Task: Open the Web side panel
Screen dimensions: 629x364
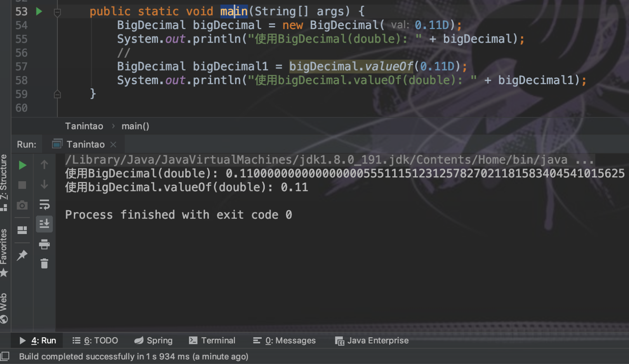Action: 4,308
